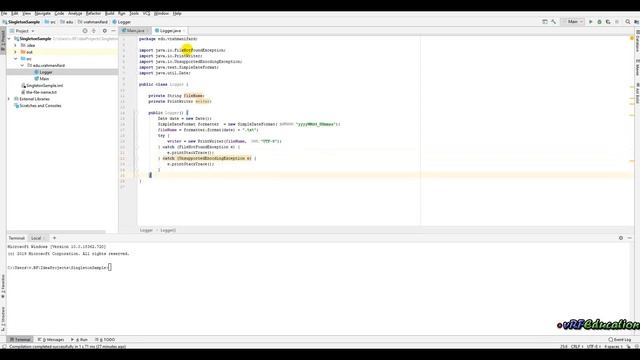Click the Build Project hammer icon
Viewport: 640px width, 360px height.
point(553,22)
